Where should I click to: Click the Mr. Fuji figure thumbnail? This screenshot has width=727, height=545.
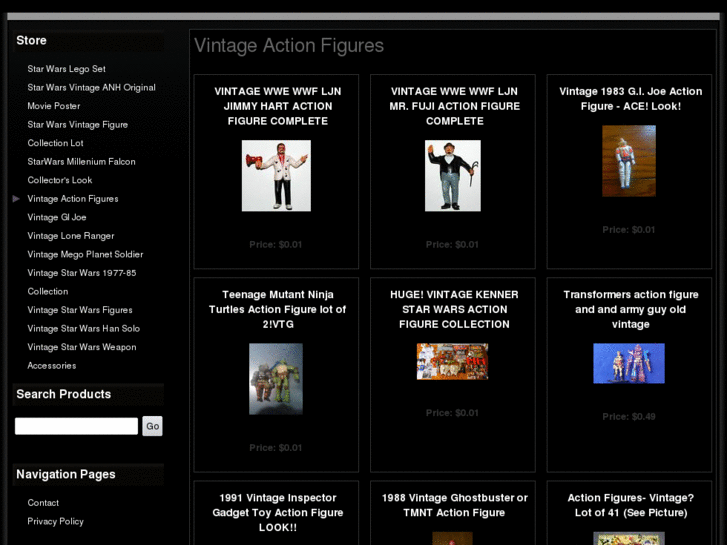point(453,176)
